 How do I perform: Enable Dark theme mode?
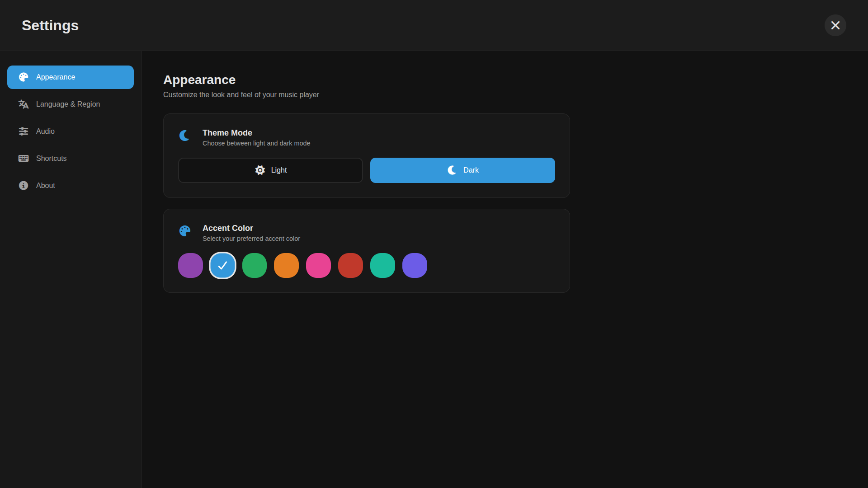(x=462, y=170)
